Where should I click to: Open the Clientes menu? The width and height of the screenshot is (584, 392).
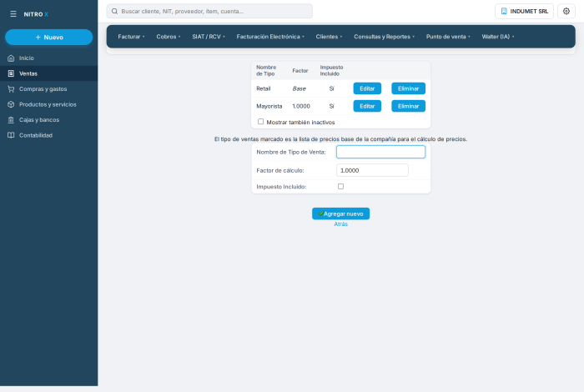pyautogui.click(x=329, y=37)
